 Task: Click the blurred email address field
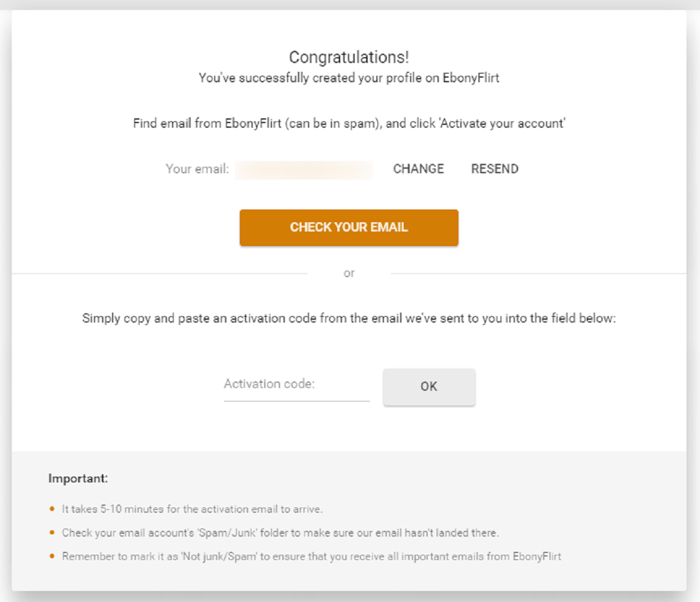(304, 170)
